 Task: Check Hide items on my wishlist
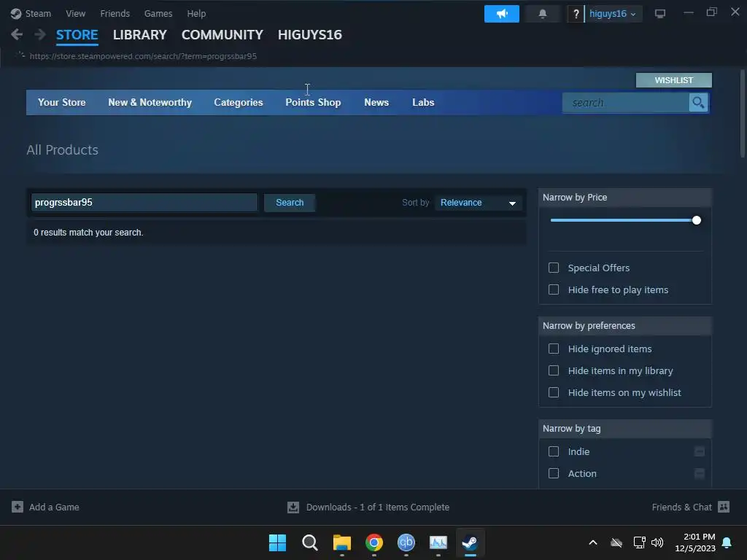(x=554, y=392)
